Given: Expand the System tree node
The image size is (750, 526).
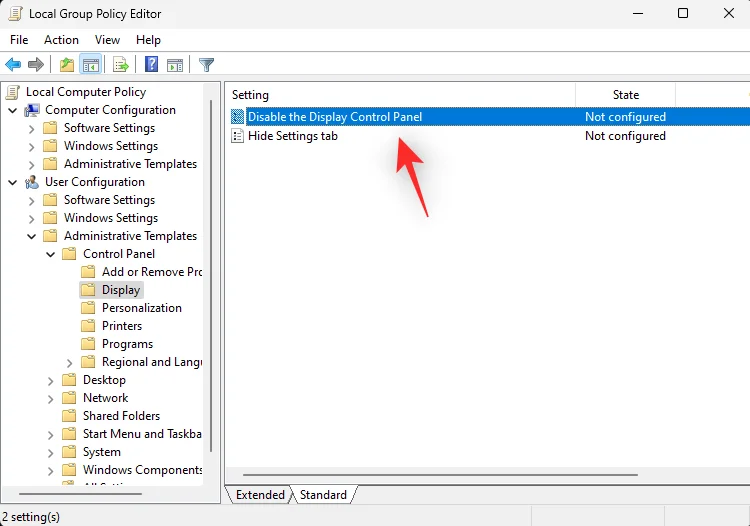Looking at the screenshot, I should (50, 453).
